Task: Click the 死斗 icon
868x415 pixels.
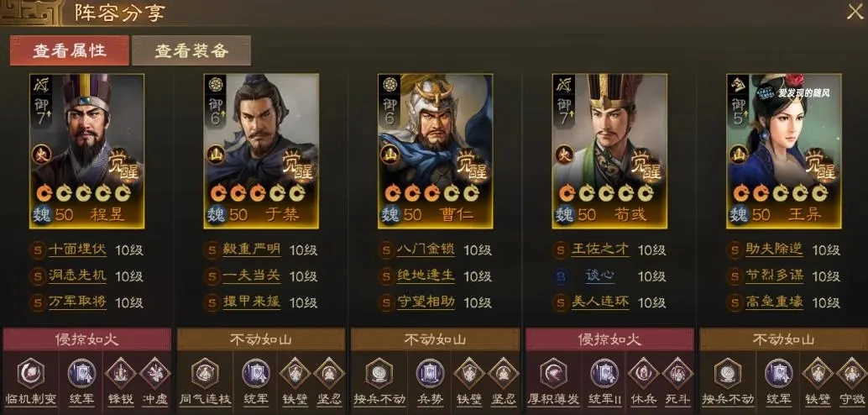Action: (x=677, y=373)
